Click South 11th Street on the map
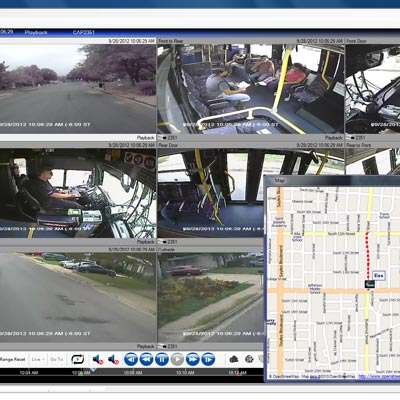 342,234
